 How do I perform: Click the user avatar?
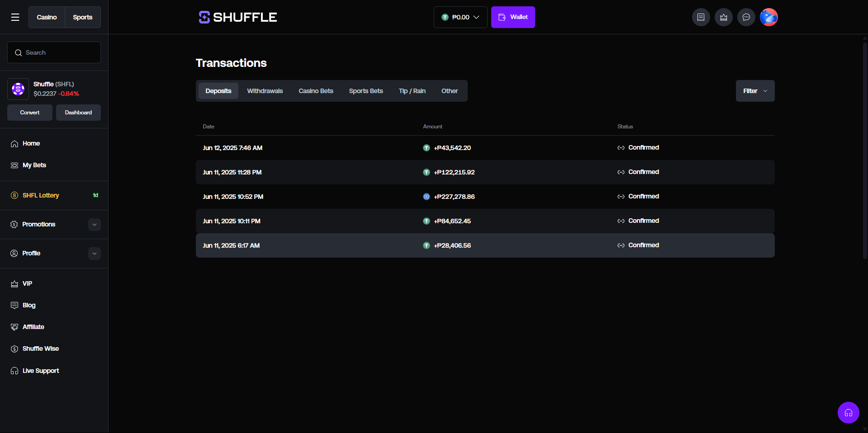[x=768, y=17]
